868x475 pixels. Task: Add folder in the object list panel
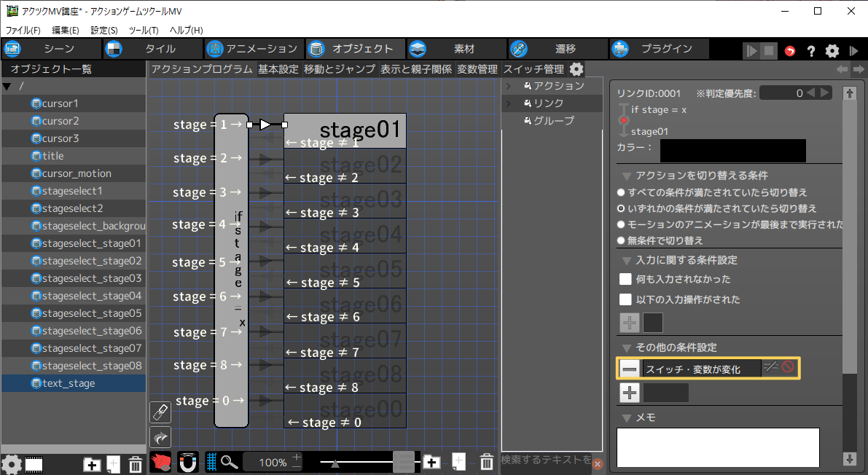[92, 464]
